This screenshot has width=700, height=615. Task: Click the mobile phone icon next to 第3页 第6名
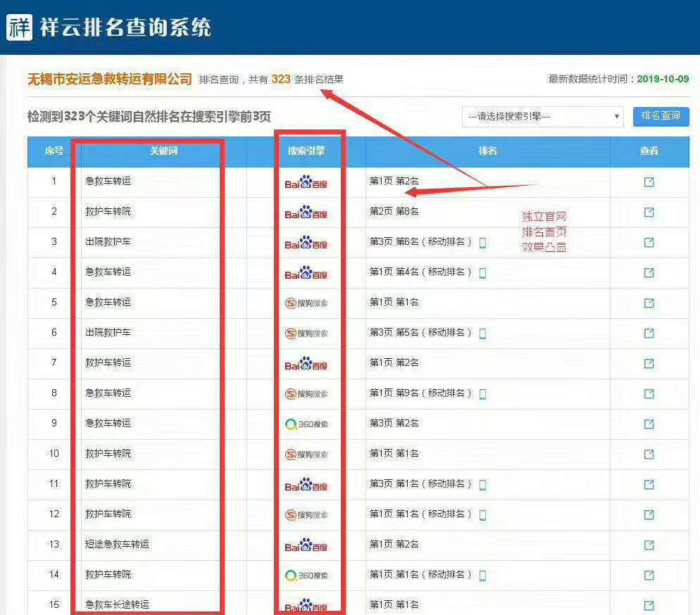484,242
